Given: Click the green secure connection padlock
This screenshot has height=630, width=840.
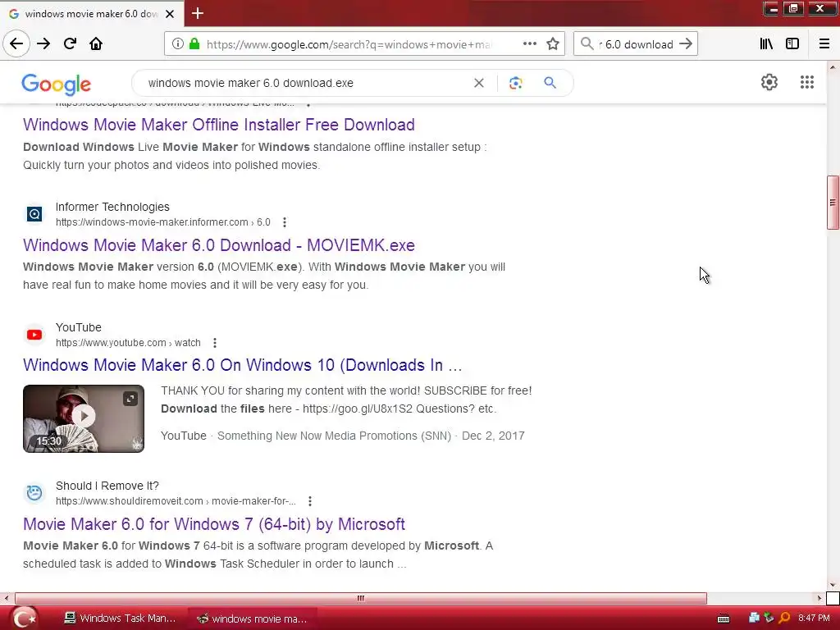Looking at the screenshot, I should click(194, 44).
